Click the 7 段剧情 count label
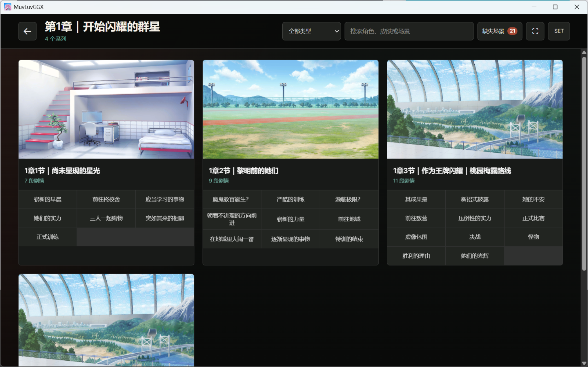Screen dimensions: 588x367 coord(34,181)
